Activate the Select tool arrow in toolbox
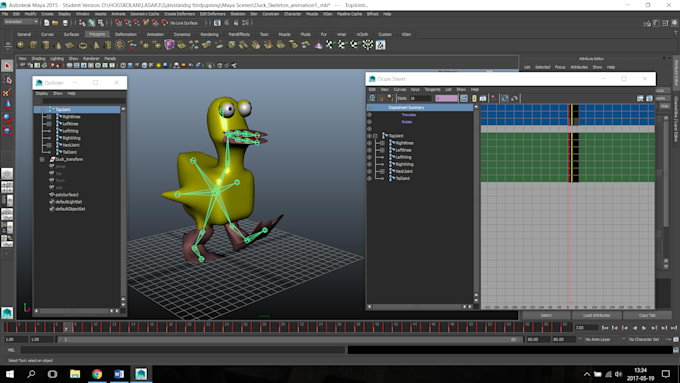This screenshot has height=383, width=680. (7, 66)
